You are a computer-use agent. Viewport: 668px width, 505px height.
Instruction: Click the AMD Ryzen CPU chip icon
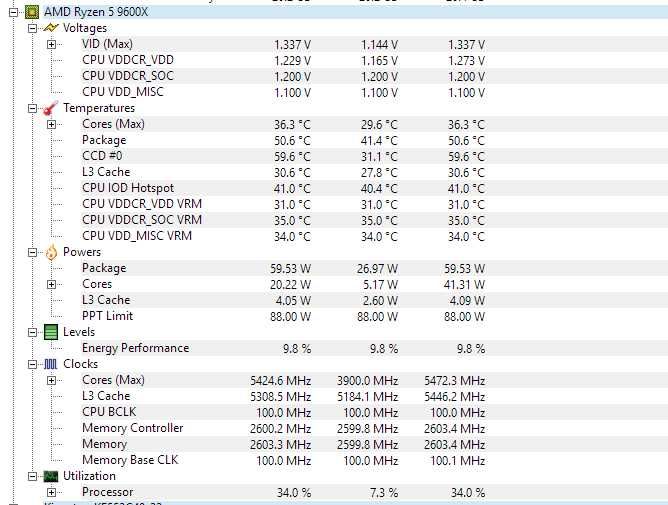(32, 12)
